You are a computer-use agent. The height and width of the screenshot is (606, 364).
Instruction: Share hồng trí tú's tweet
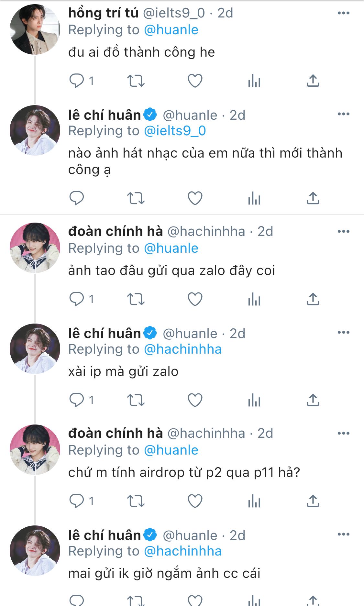pyautogui.click(x=313, y=81)
